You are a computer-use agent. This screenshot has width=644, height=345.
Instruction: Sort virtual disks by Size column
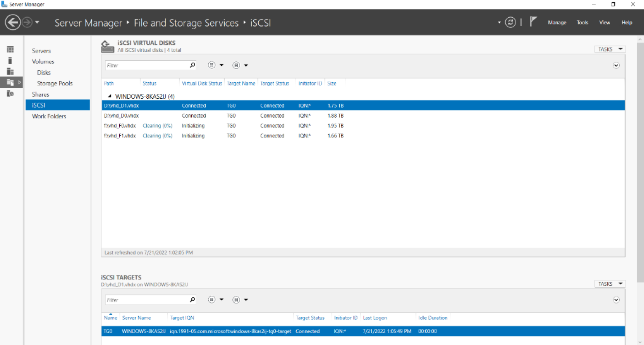(332, 84)
